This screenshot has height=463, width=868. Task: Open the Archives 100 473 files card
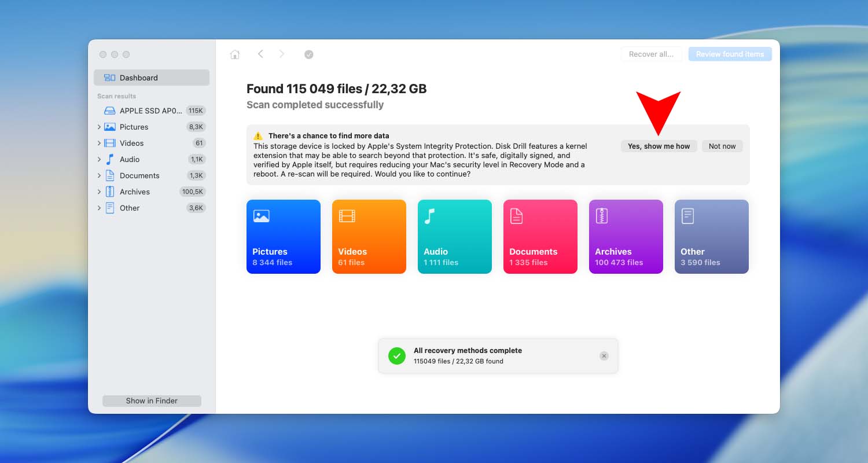[x=626, y=237]
